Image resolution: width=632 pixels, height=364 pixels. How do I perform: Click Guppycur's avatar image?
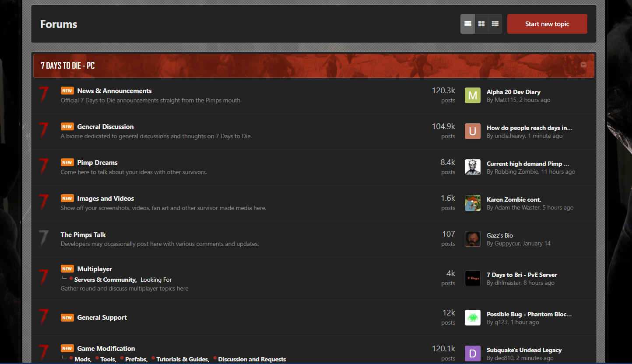(473, 239)
